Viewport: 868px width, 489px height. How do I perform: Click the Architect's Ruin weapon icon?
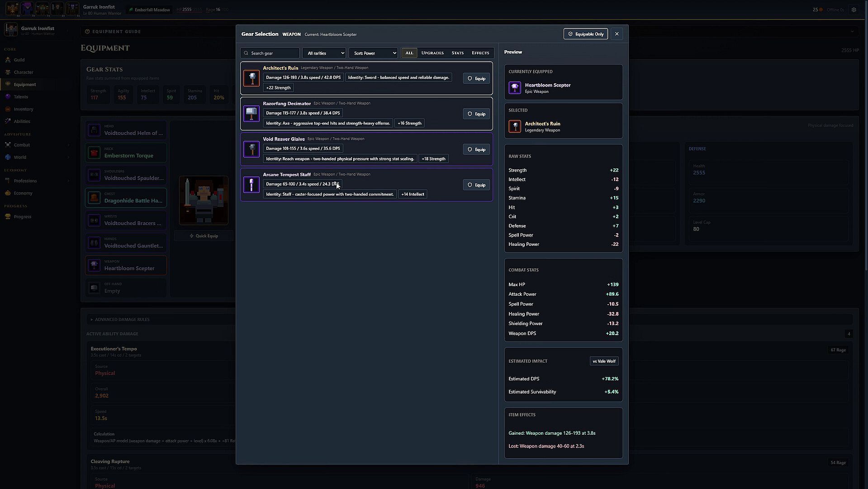point(251,78)
